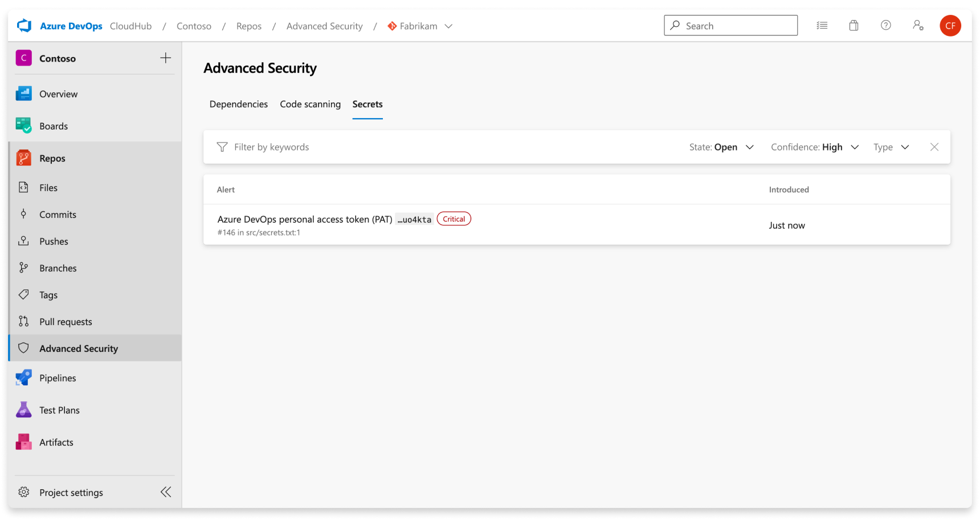Open the Artifacts hub icon
This screenshot has height=520, width=980.
click(x=24, y=442)
